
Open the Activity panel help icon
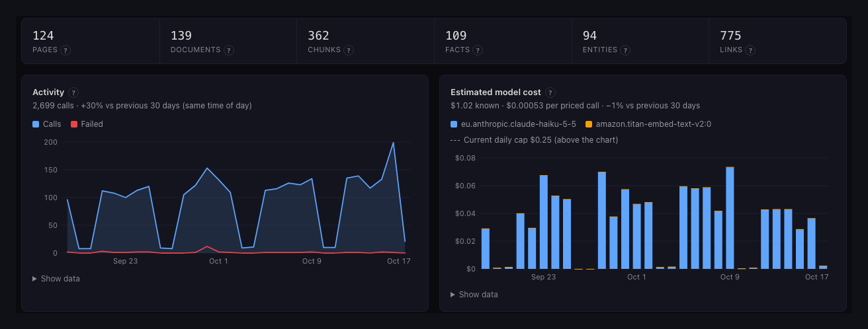73,92
